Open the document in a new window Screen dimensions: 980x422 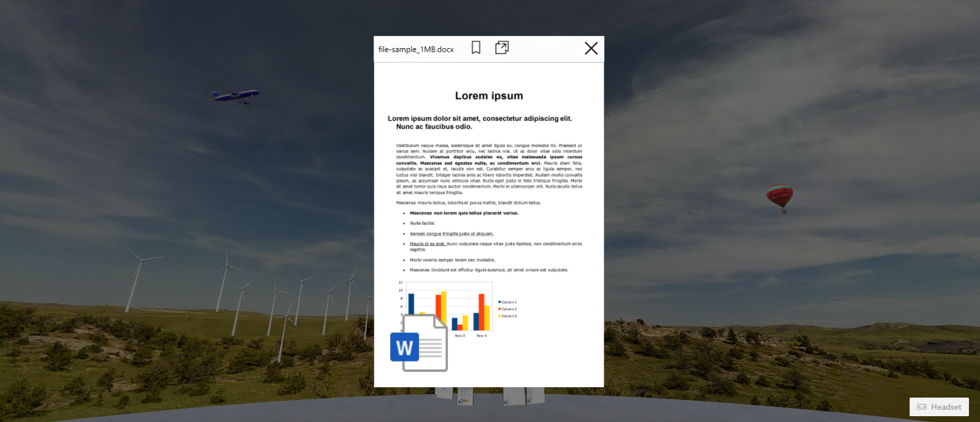coord(502,48)
